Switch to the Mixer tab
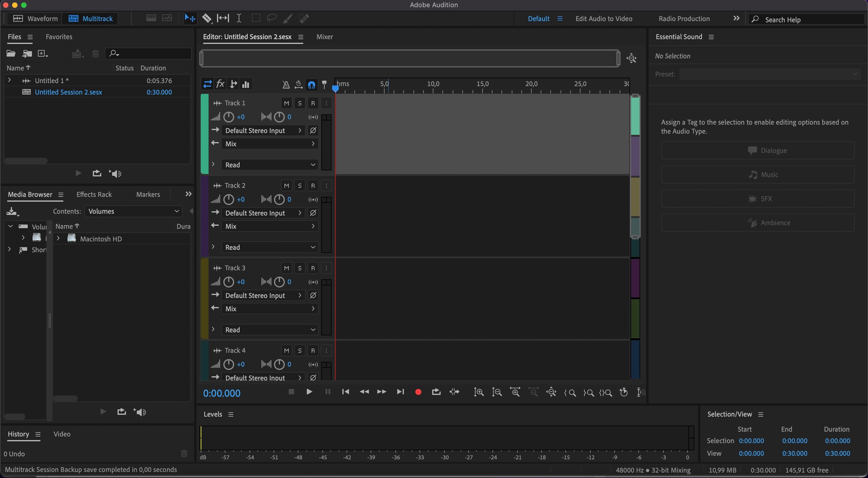 click(x=324, y=37)
